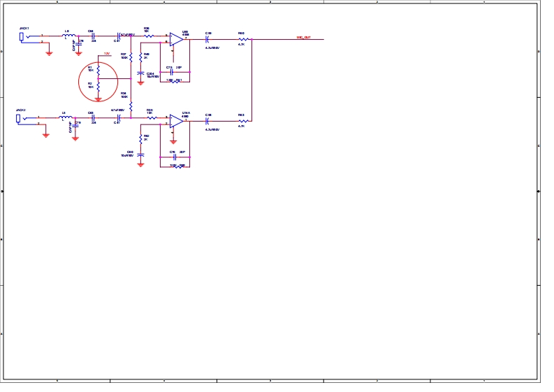This screenshot has height=392, width=554.
Task: Click the R49 2K resistor
Action: 141,56
